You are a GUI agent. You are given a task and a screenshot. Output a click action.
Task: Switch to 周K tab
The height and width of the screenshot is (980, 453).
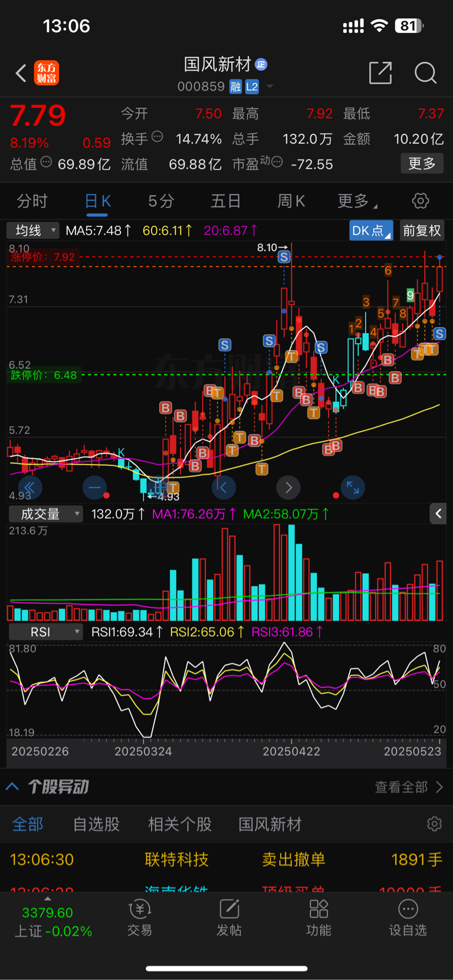coord(291,201)
